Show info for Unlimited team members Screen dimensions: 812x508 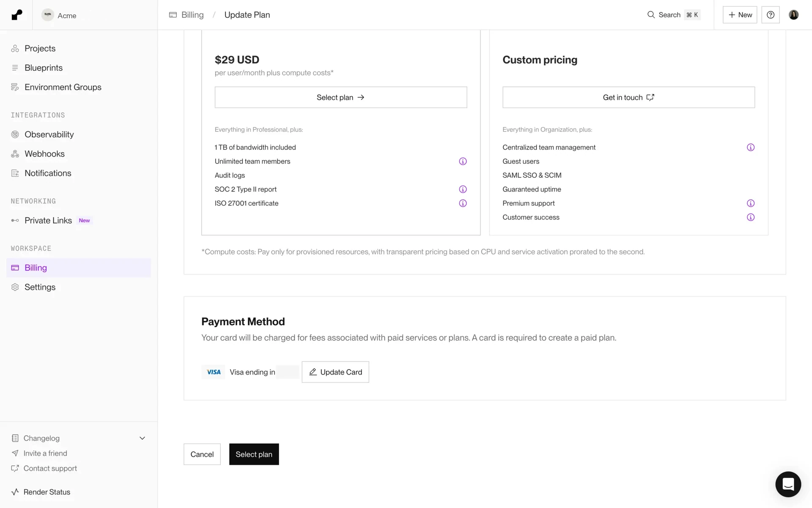[x=463, y=161]
